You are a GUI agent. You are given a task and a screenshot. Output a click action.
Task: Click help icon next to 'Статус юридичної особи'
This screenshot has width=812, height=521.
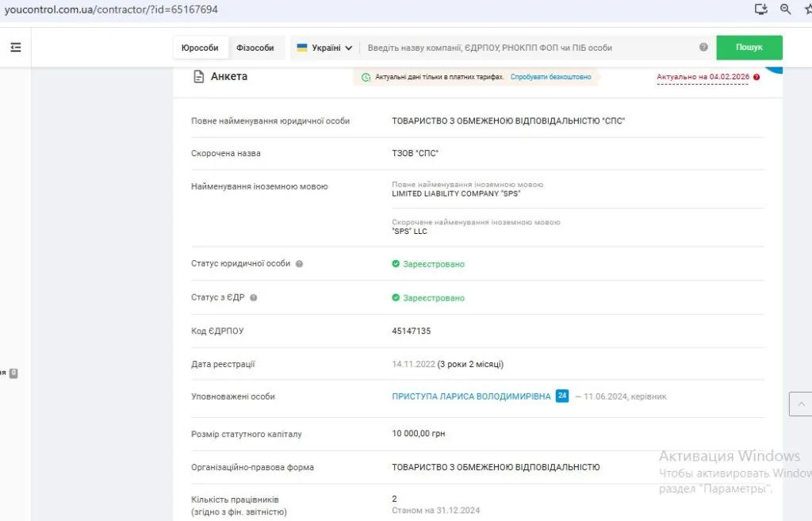point(299,264)
